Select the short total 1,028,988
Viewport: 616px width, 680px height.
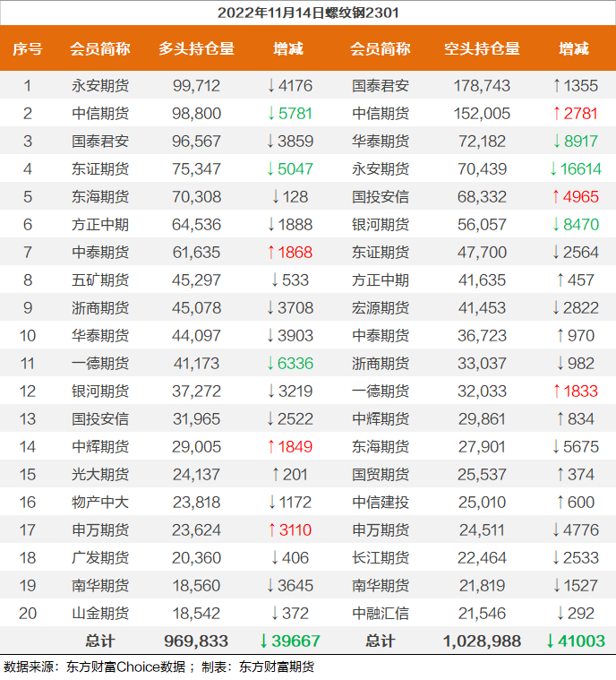(482, 641)
